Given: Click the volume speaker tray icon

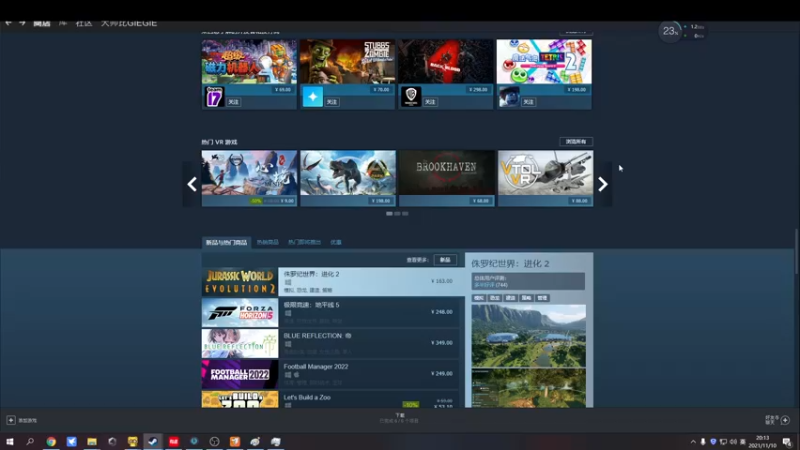Looking at the screenshot, I should pos(733,442).
